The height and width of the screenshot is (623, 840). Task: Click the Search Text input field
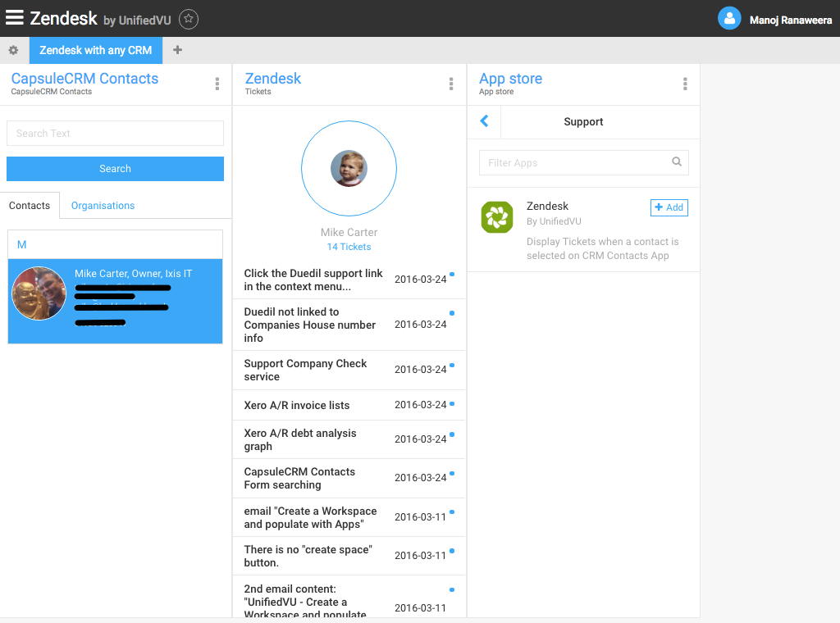[x=115, y=134]
